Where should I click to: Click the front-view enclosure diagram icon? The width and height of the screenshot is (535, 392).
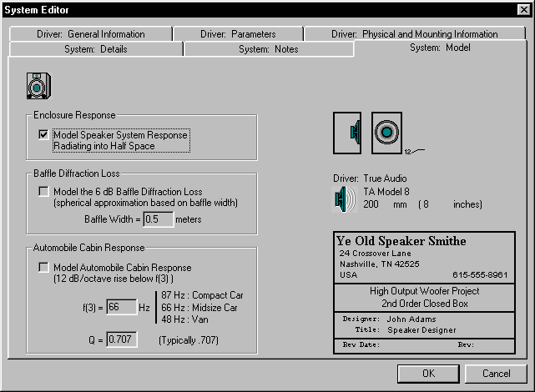tap(386, 133)
